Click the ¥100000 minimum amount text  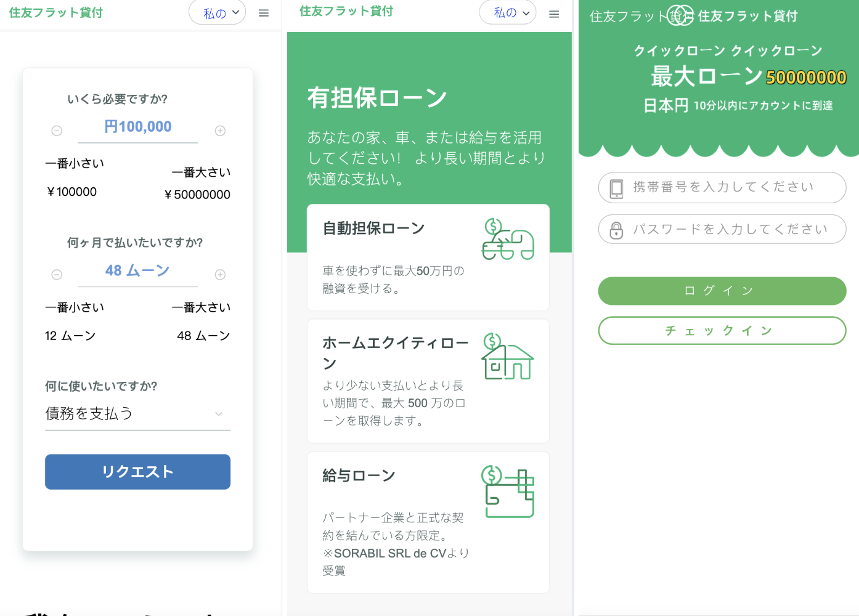coord(71,192)
